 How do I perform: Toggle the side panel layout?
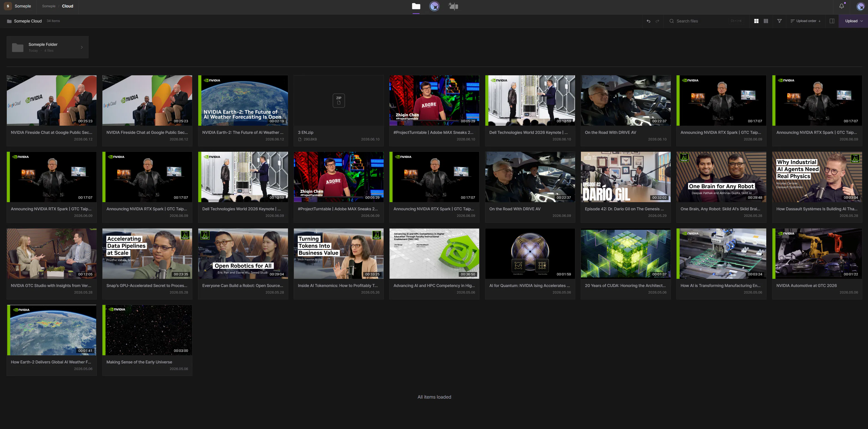[x=832, y=21]
